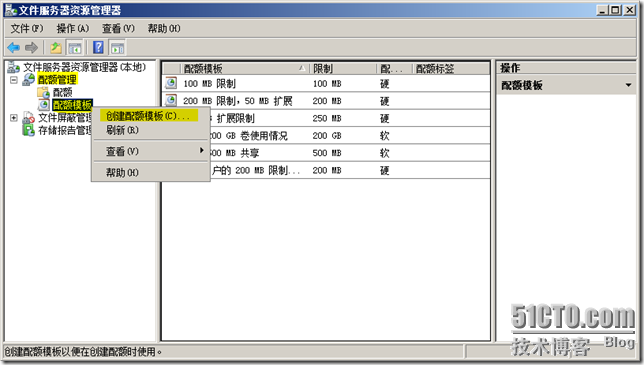
Task: Click the icon of 100 MB 限制 row
Action: 171,83
